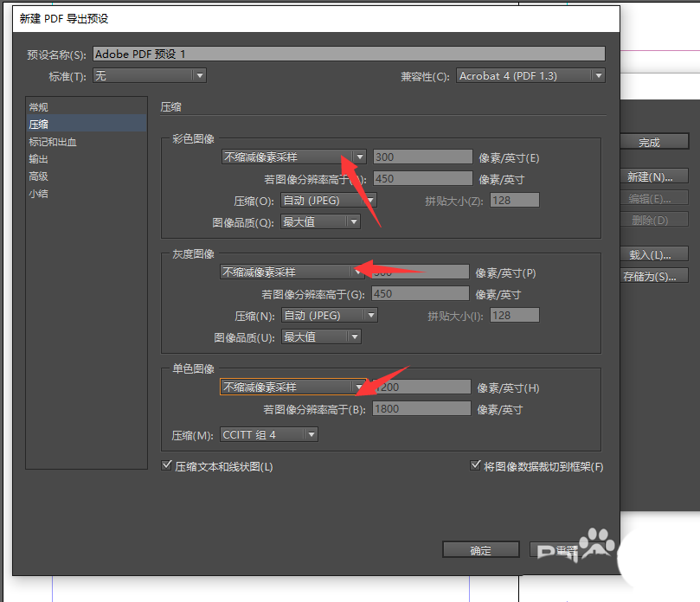The height and width of the screenshot is (602, 700).
Task: Click 删除(D) in the background presets window
Action: pos(654,220)
